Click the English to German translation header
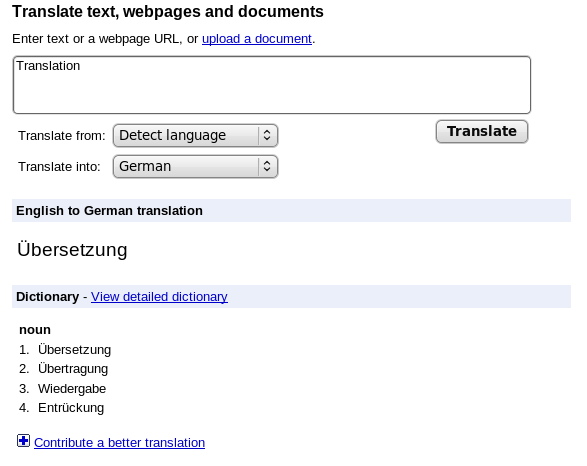 (109, 211)
